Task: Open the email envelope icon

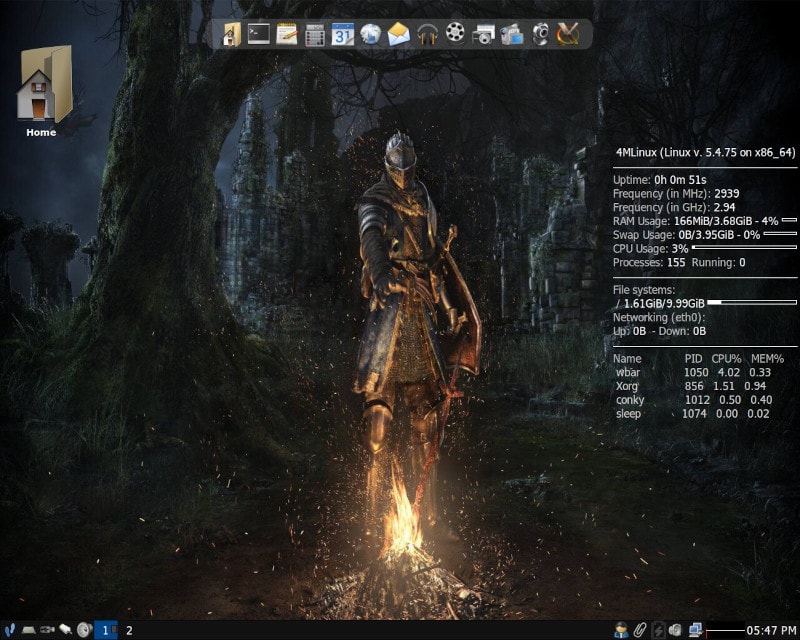Action: (399, 34)
